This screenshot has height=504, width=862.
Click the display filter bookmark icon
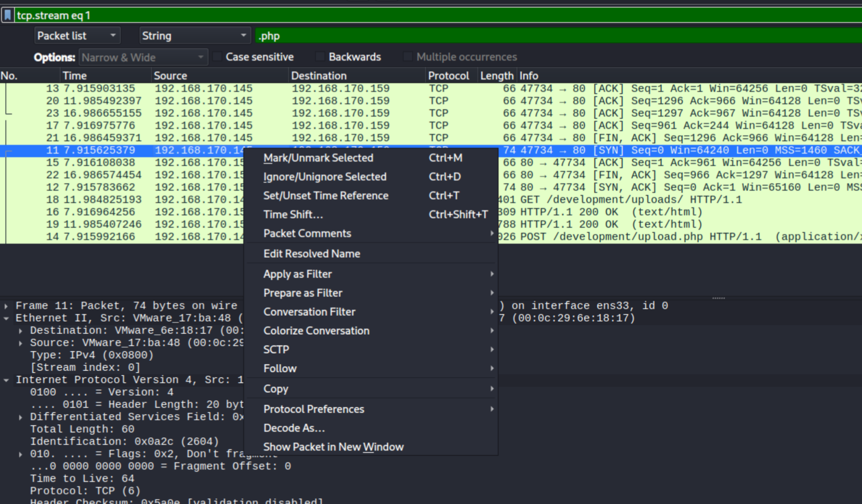[x=7, y=15]
